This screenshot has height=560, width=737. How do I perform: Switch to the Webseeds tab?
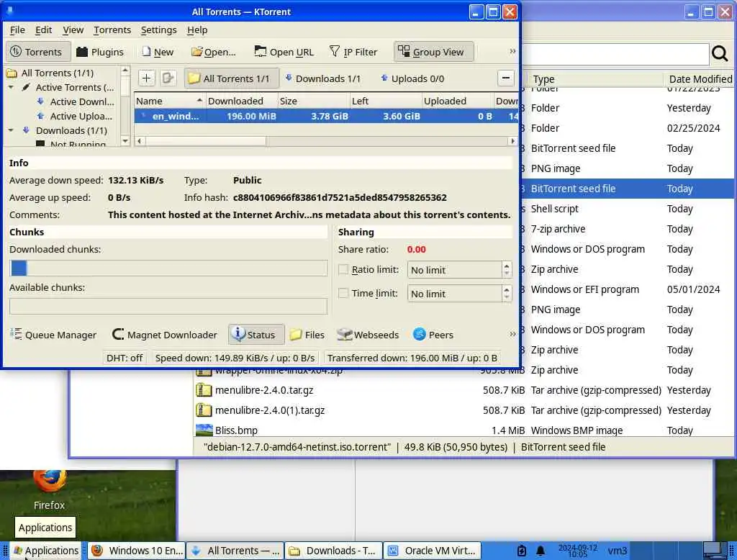(x=368, y=335)
